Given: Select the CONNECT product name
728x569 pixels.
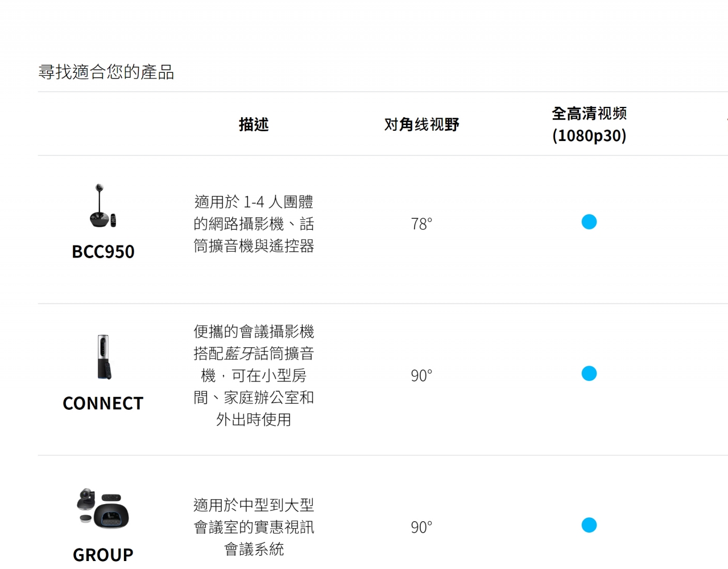Looking at the screenshot, I should point(103,403).
